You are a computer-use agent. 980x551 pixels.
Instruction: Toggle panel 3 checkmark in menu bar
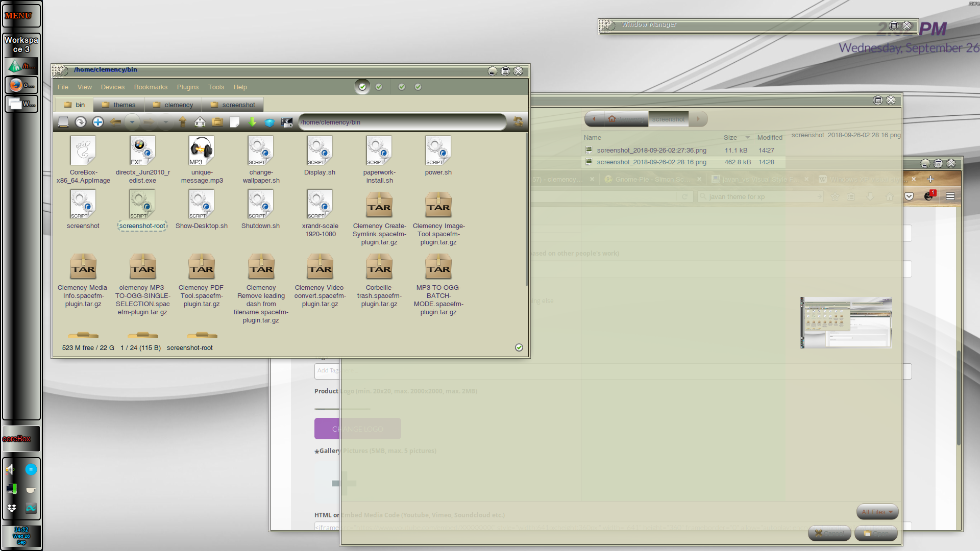click(402, 87)
